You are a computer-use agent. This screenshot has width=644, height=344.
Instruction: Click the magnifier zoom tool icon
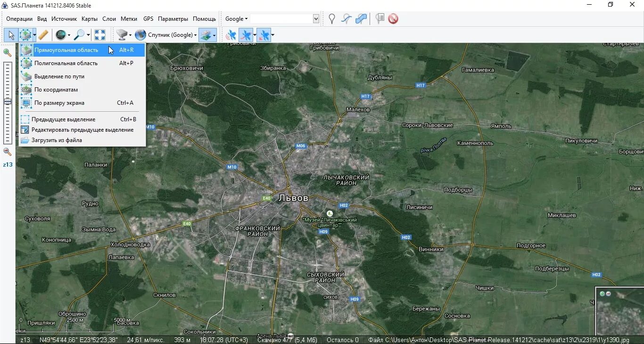click(x=79, y=35)
